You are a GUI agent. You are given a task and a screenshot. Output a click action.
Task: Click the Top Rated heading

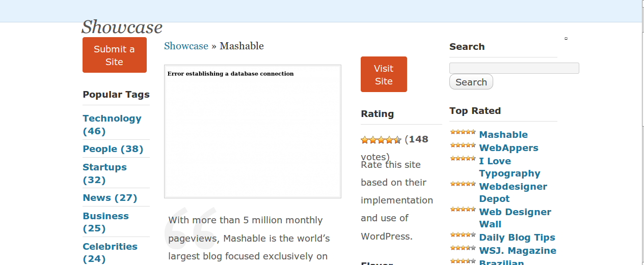pos(475,111)
